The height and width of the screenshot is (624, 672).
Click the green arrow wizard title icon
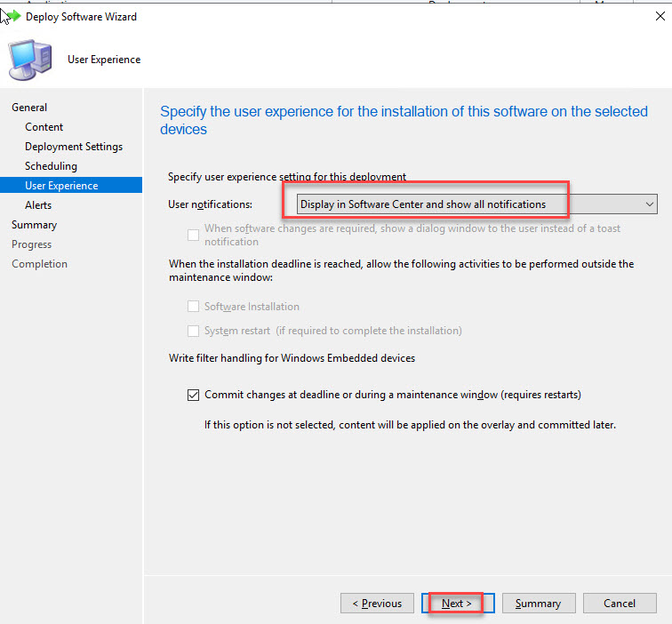click(12, 16)
